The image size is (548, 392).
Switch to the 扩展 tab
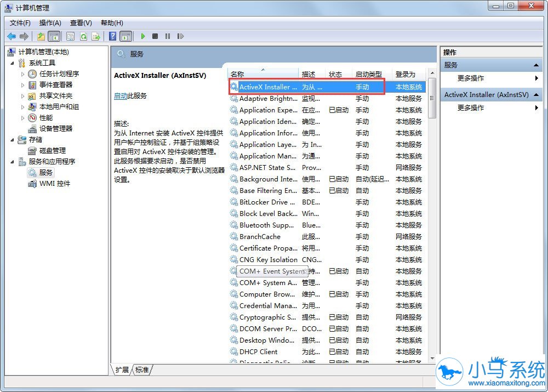[x=122, y=370]
